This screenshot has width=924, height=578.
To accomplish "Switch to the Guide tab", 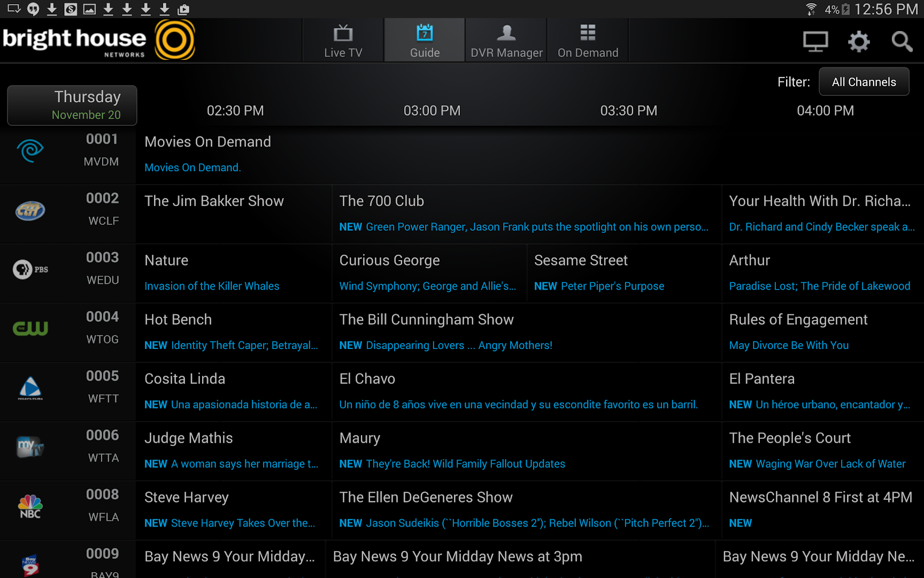I will 425,41.
